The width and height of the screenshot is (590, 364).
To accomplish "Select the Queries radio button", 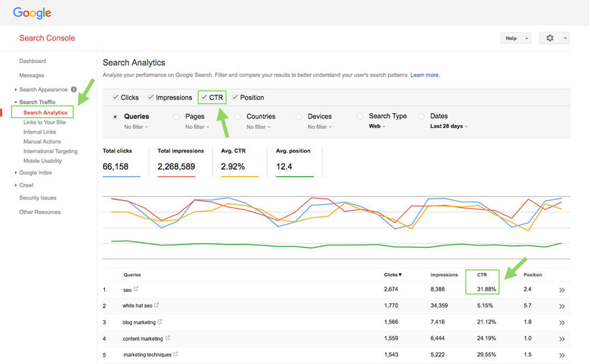I will click(115, 117).
